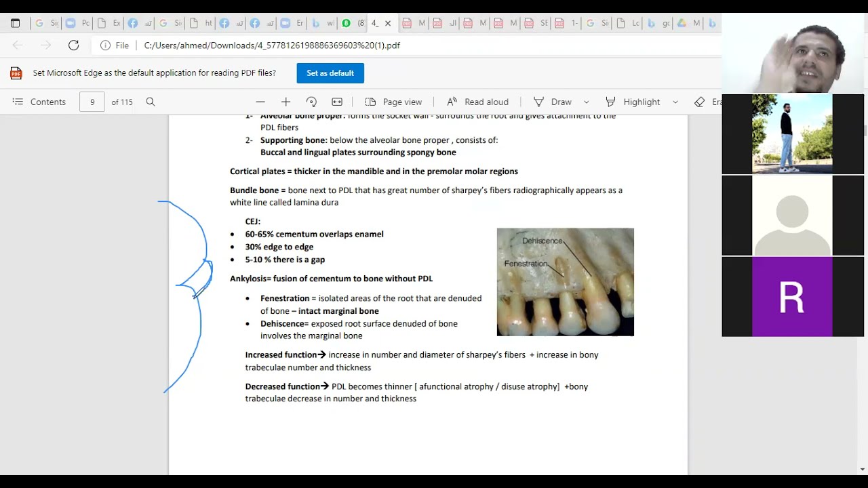The width and height of the screenshot is (868, 488).
Task: Switch to the Zoom tab labeled Er
Action: (x=293, y=23)
